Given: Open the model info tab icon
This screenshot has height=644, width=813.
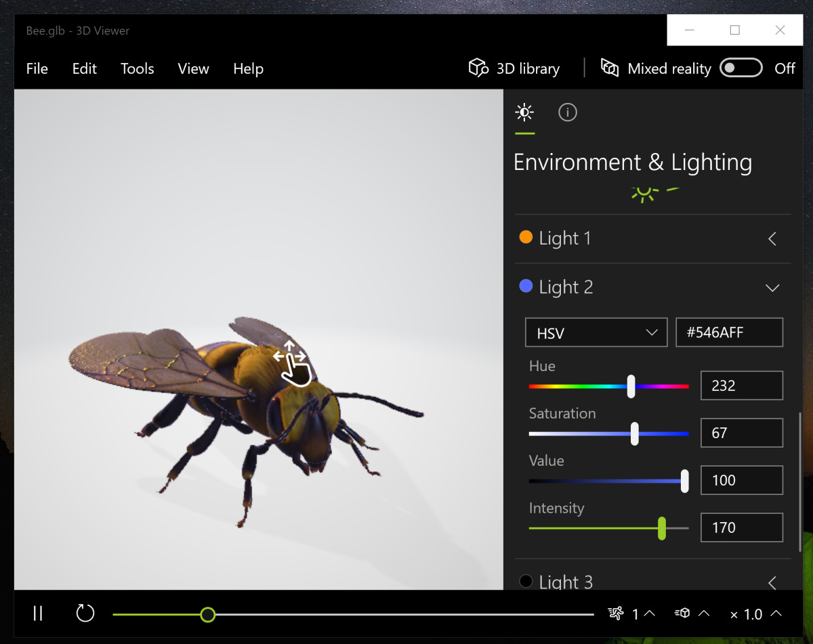Looking at the screenshot, I should coord(567,112).
